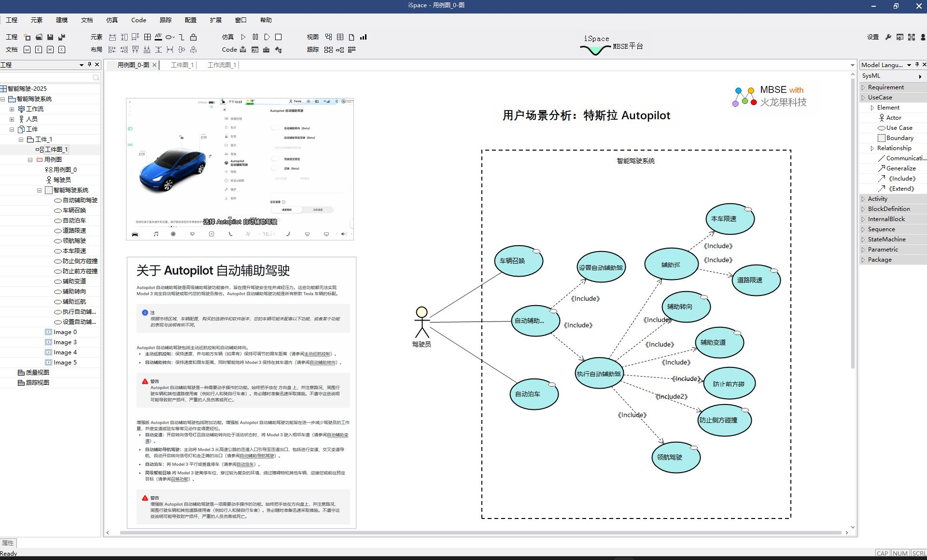Click the save all icon in 工程 toolbar

click(x=62, y=37)
